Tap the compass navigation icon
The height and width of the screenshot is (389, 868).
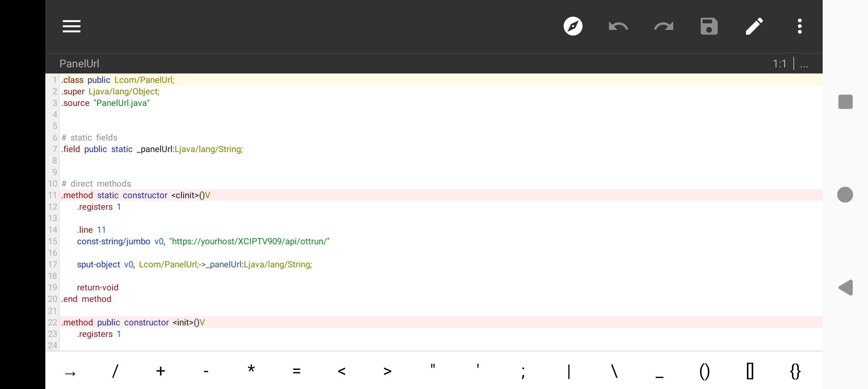pyautogui.click(x=573, y=26)
